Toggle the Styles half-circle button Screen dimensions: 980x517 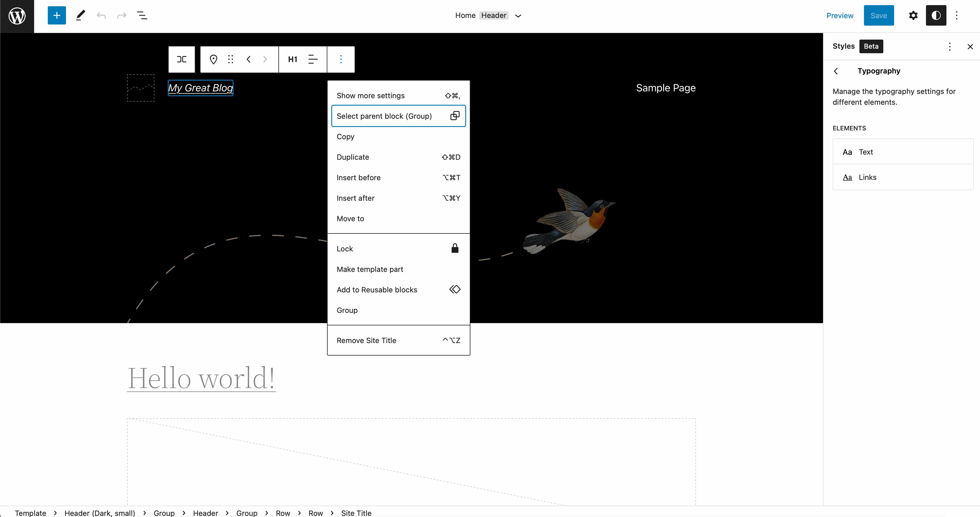936,16
